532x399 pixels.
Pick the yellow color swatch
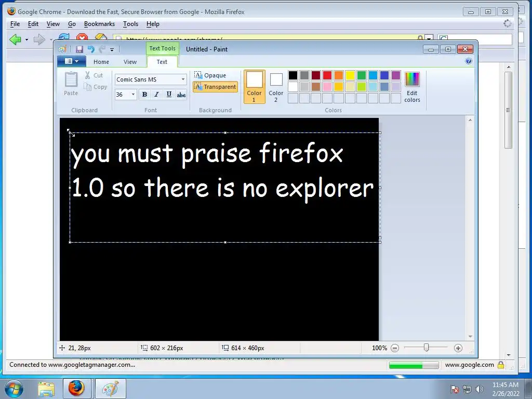coord(350,75)
